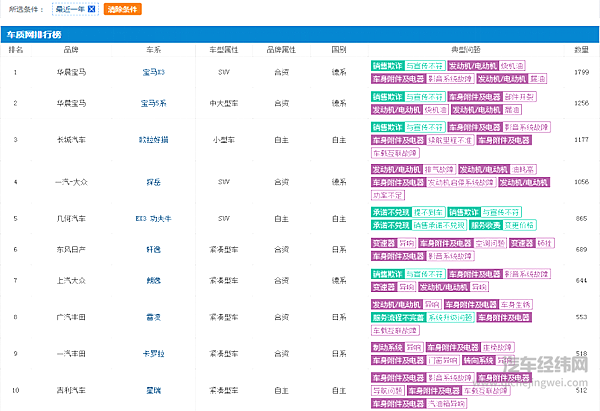Select 中大型车 cell in 宝马5系 row

pyautogui.click(x=224, y=103)
